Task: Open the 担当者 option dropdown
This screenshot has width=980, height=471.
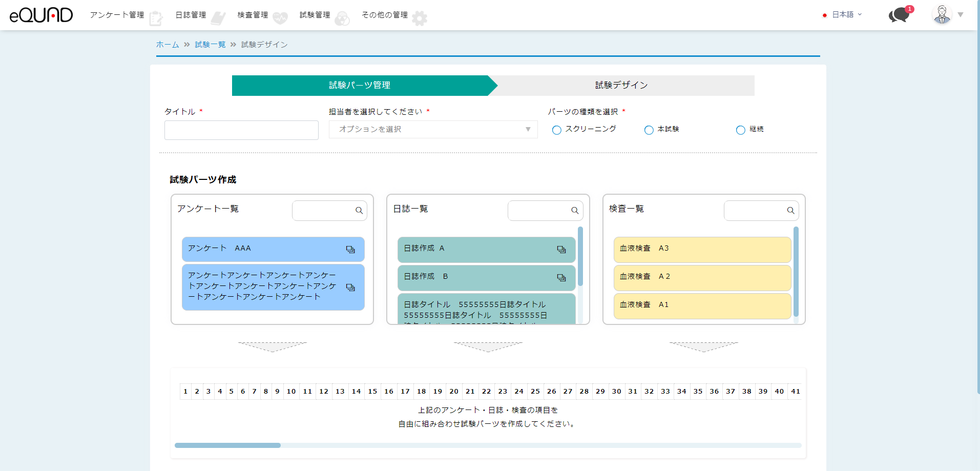Action: pos(433,130)
